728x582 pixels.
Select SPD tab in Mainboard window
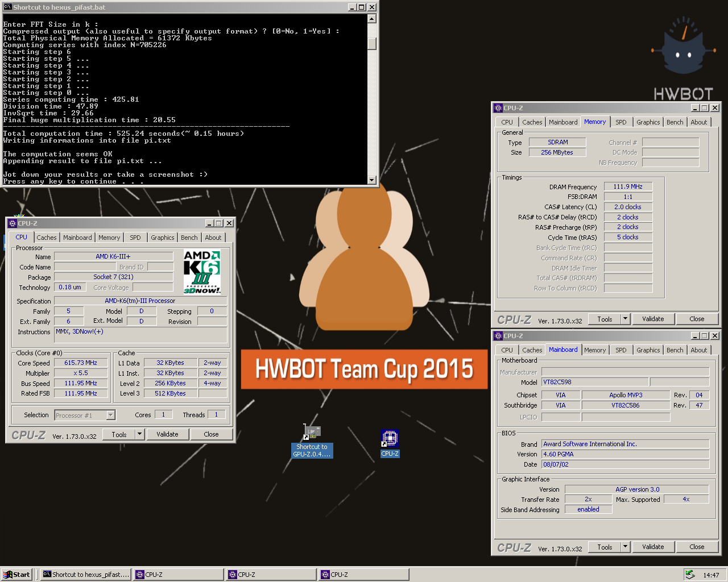621,350
